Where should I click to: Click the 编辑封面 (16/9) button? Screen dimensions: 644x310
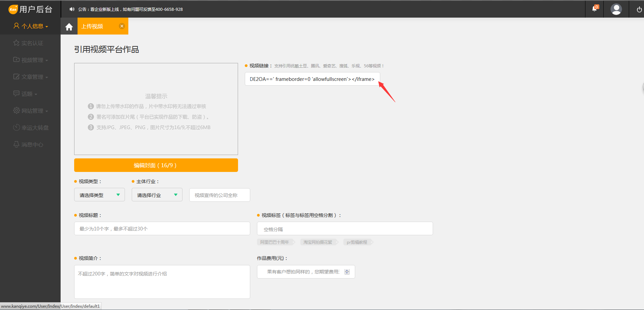(x=156, y=165)
